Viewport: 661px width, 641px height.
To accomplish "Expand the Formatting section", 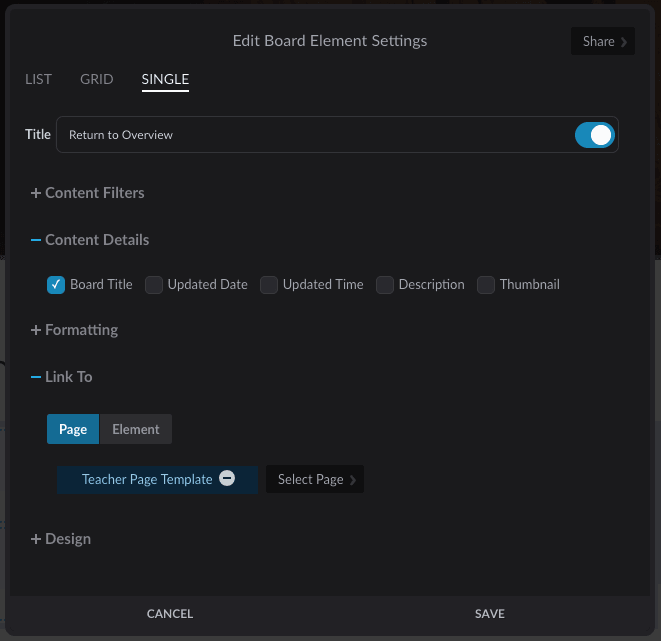I will pyautogui.click(x=74, y=330).
